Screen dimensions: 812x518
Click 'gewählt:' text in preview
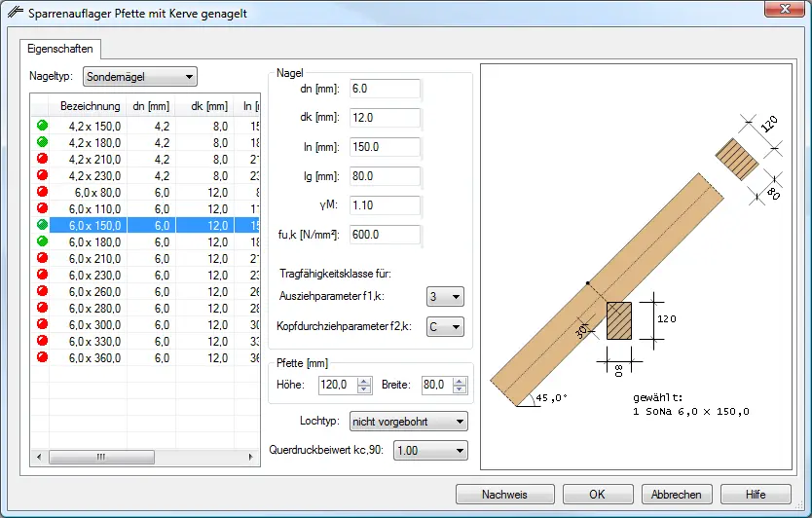point(657,398)
